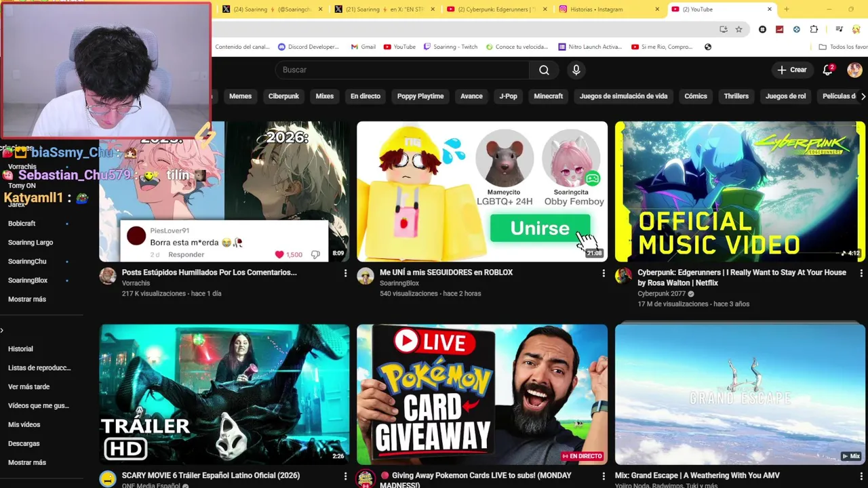Expand library section with lower Mostrar más
The width and height of the screenshot is (868, 488).
click(27, 462)
